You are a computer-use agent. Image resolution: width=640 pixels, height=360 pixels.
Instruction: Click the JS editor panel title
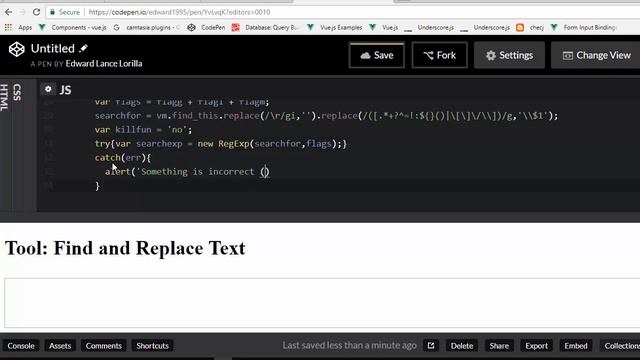coord(65,90)
